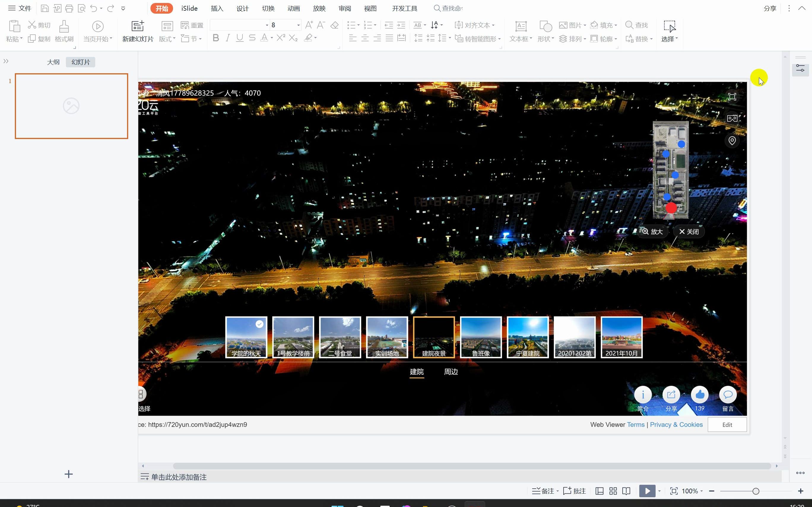Screen dimensions: 812x507
Task: Click the 留言 comment bubble icon
Action: point(727,395)
